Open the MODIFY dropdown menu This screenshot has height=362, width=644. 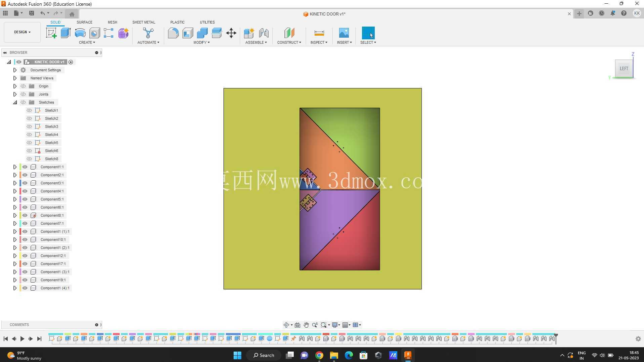[x=201, y=42]
